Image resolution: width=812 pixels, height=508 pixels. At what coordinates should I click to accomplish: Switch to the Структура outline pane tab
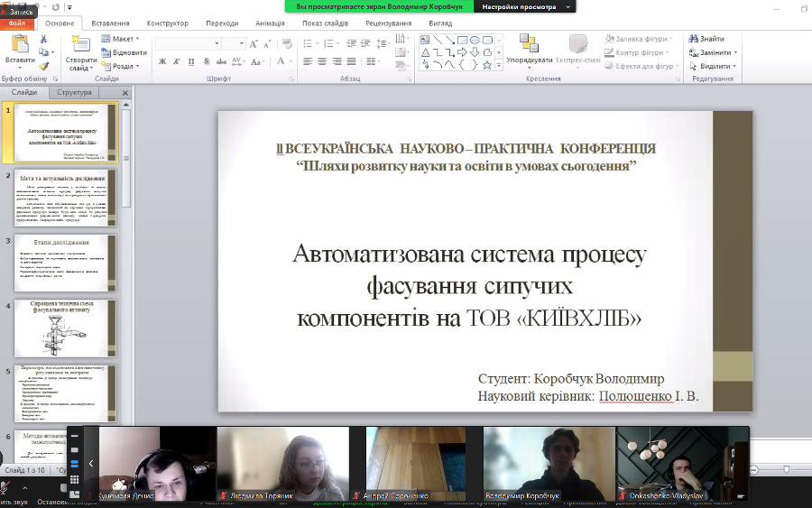[x=74, y=92]
